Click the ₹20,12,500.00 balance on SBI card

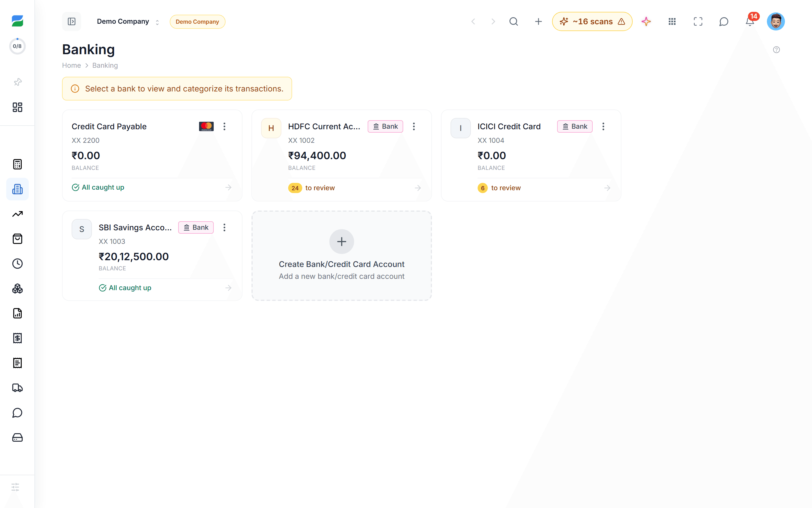pyautogui.click(x=134, y=257)
